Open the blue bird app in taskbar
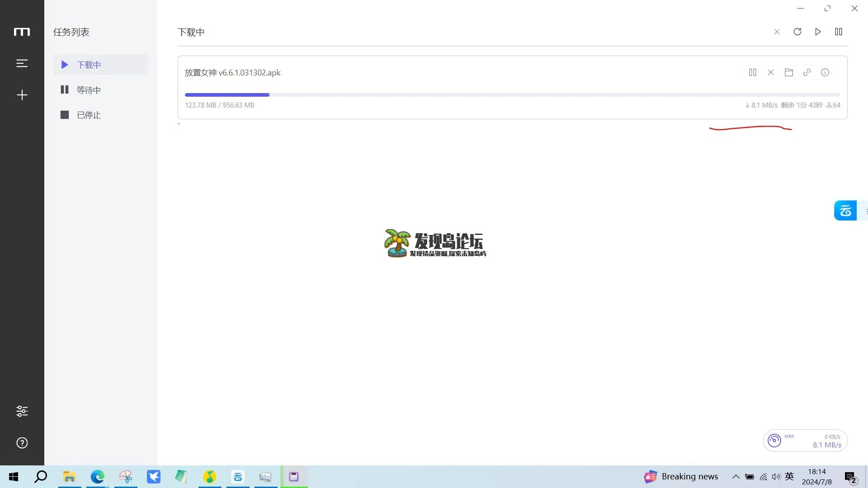The width and height of the screenshot is (868, 488). tap(153, 477)
